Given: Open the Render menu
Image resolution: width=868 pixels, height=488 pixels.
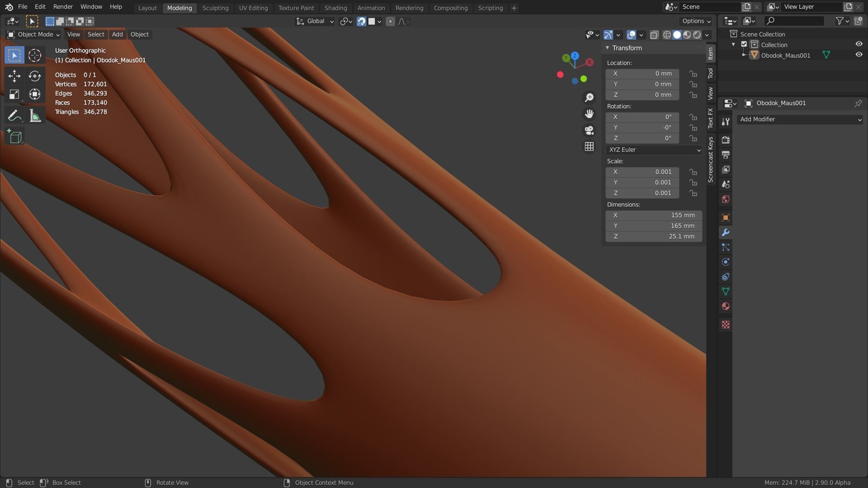Looking at the screenshot, I should click(63, 7).
